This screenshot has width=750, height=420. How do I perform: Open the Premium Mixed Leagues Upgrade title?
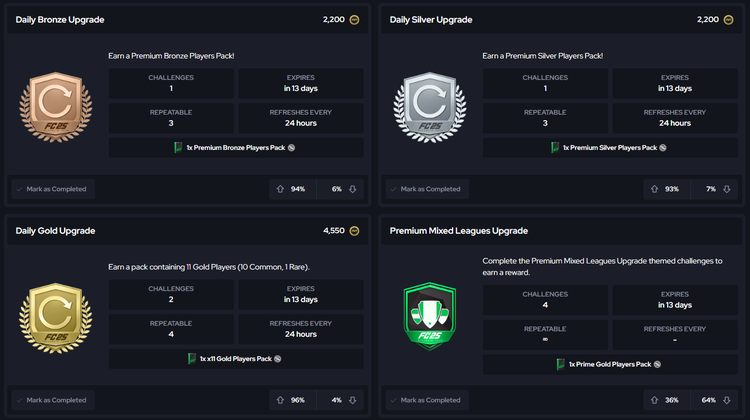[x=458, y=231]
